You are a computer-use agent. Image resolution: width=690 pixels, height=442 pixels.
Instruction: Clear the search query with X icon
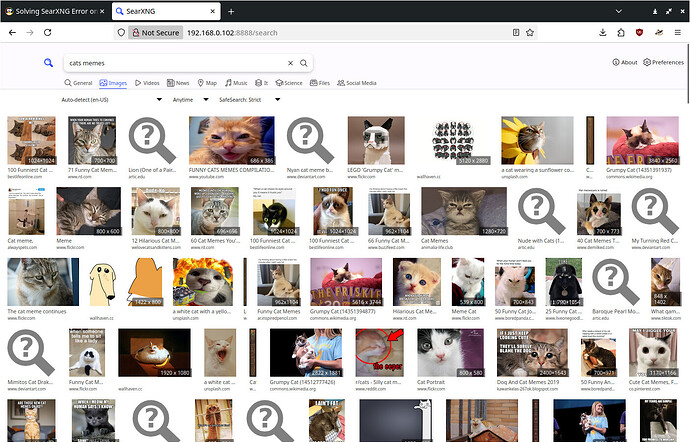pyautogui.click(x=290, y=63)
